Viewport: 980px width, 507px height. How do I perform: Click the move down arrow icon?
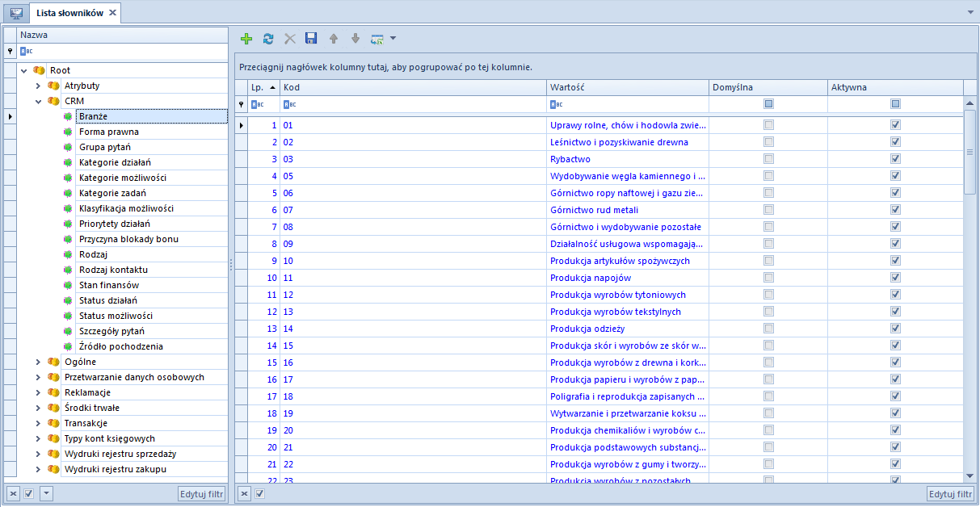(355, 39)
